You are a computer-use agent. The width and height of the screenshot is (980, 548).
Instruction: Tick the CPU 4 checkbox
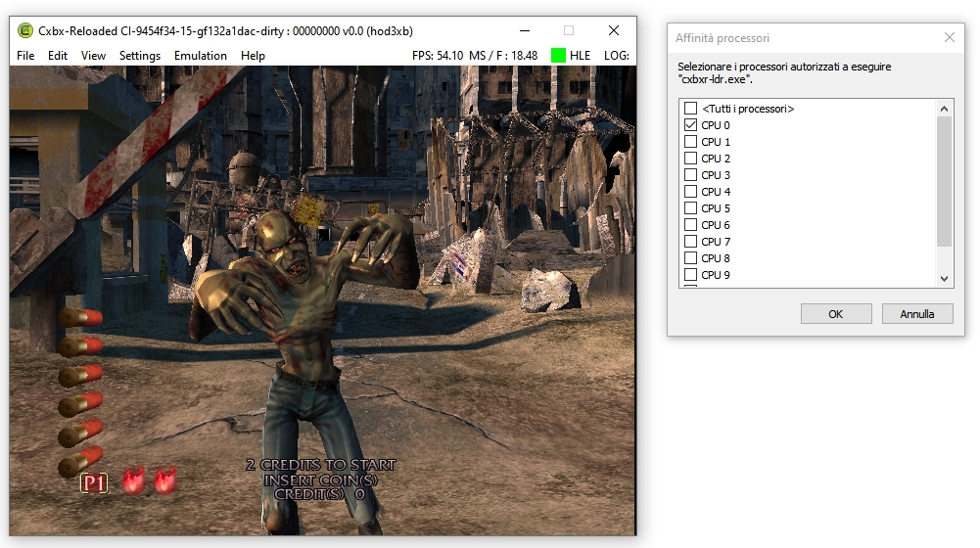tap(690, 191)
